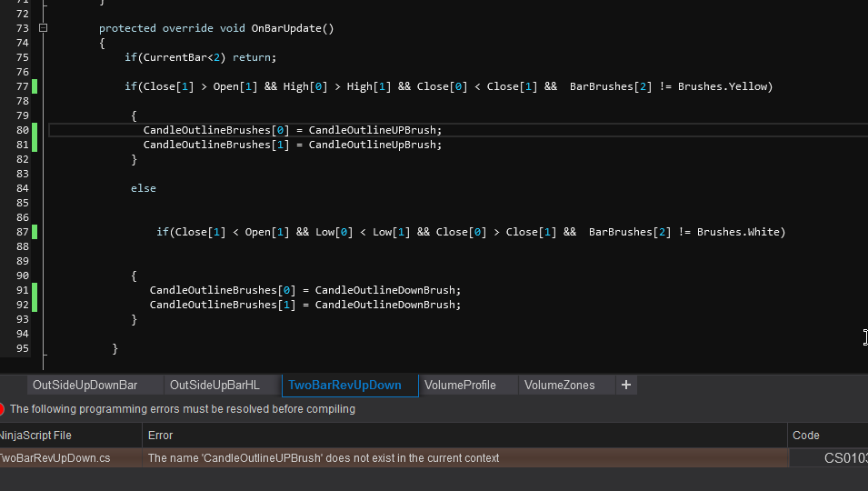Click line number 77 in the gutter
The height and width of the screenshot is (491, 868).
23,86
